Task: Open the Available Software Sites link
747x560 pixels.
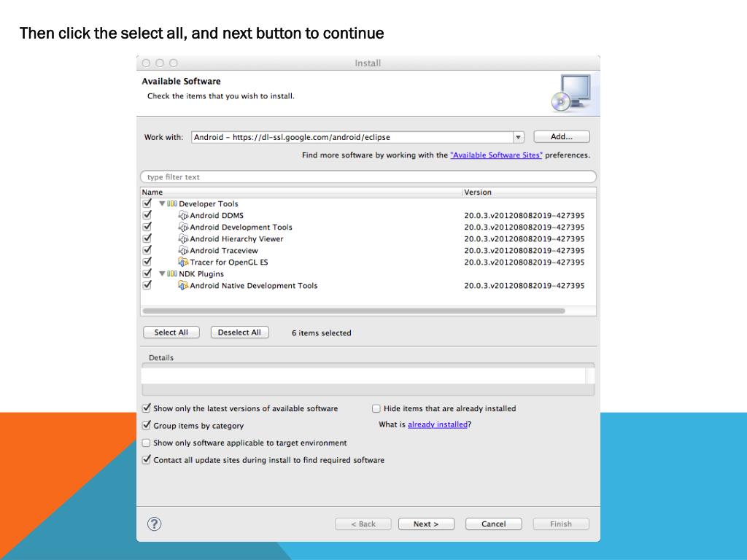Action: pyautogui.click(x=496, y=155)
